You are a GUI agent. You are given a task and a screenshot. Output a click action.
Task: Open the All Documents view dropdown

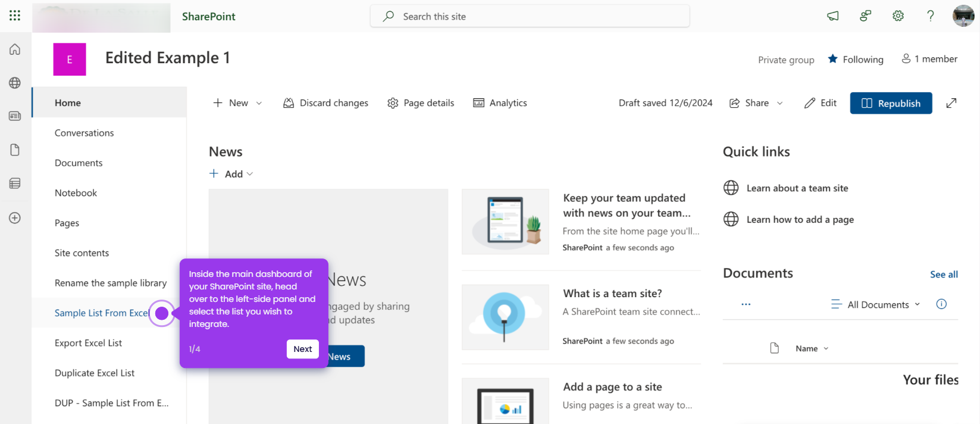(875, 304)
